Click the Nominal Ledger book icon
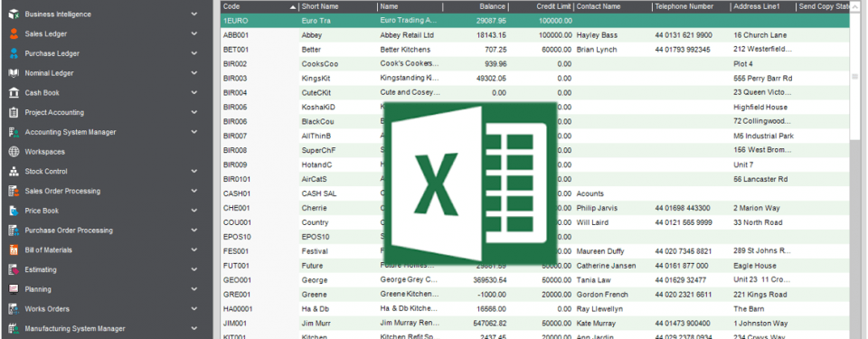Screen dimensions: 868x339 click(x=14, y=73)
